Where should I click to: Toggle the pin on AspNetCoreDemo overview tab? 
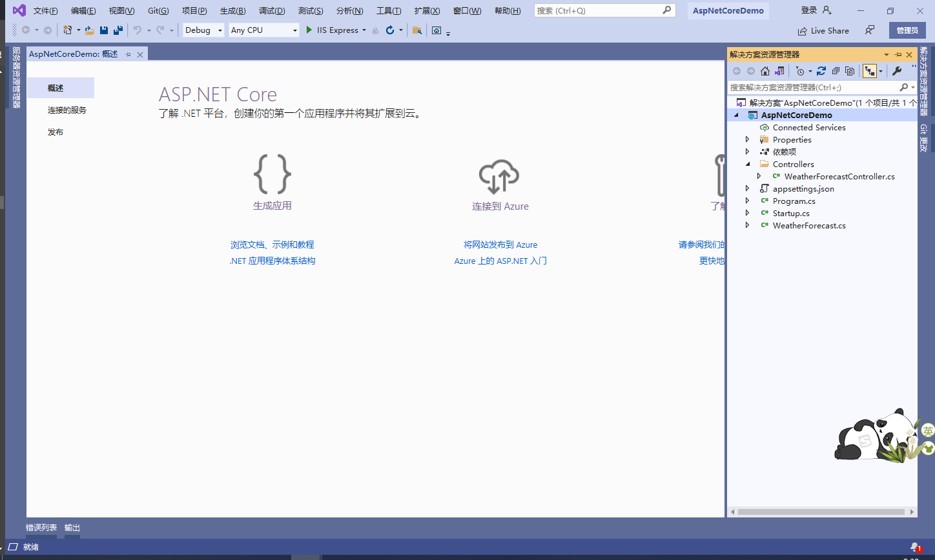(128, 54)
